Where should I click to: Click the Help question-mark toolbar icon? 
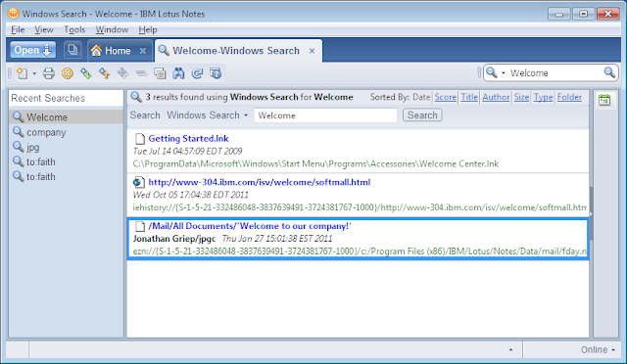216,73
